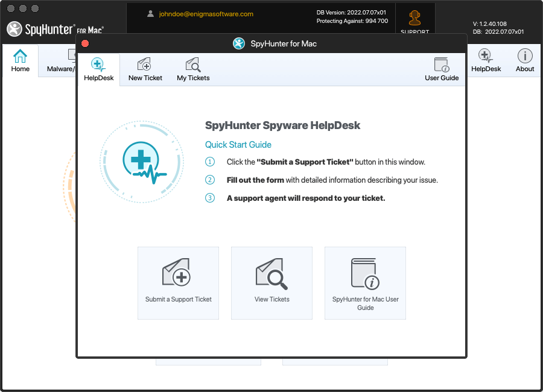This screenshot has height=392, width=543.
Task: Click the HelpDesk tab icon in dialog
Action: tap(98, 65)
